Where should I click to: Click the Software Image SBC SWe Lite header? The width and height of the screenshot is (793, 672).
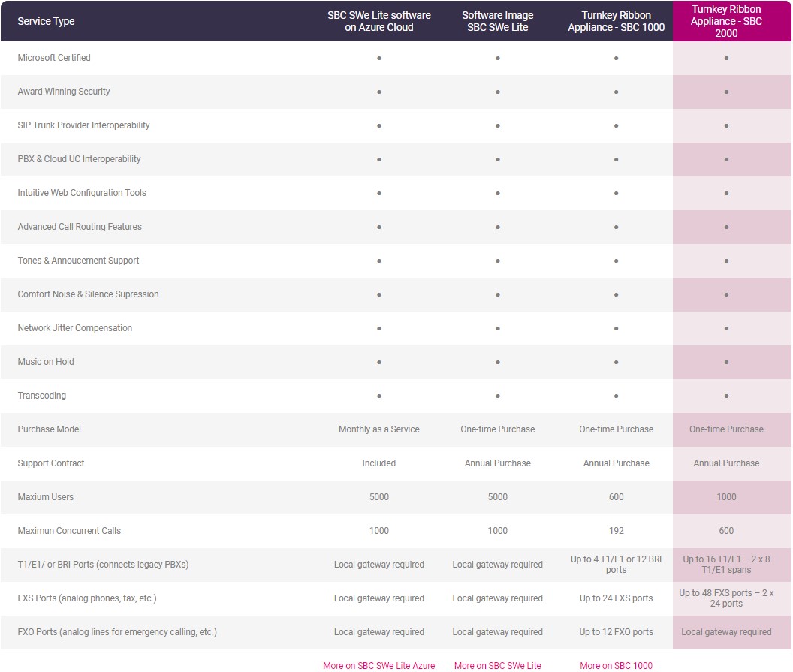click(x=498, y=21)
